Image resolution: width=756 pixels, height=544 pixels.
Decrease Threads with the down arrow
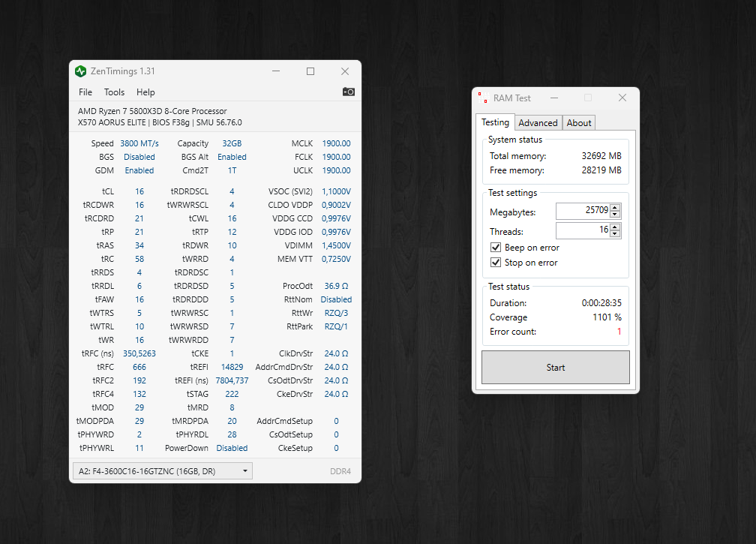tap(615, 233)
